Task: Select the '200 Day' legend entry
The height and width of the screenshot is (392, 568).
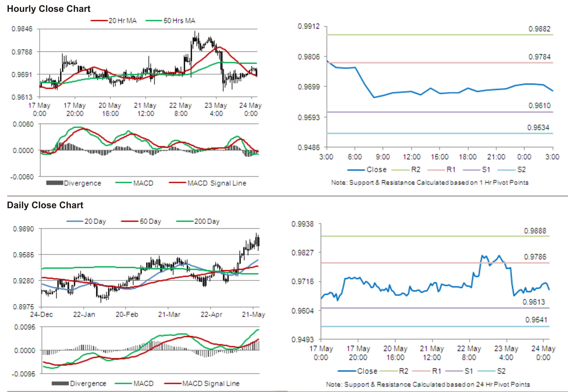Action: pyautogui.click(x=198, y=221)
